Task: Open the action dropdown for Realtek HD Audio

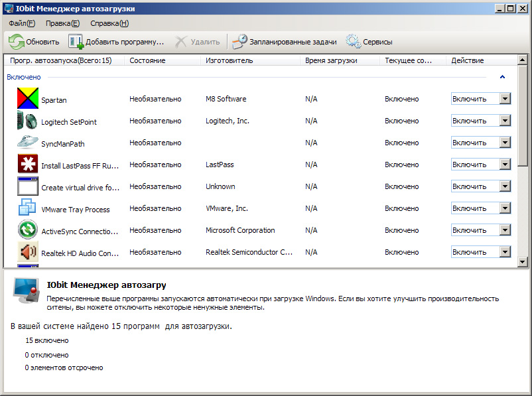Action: 505,252
